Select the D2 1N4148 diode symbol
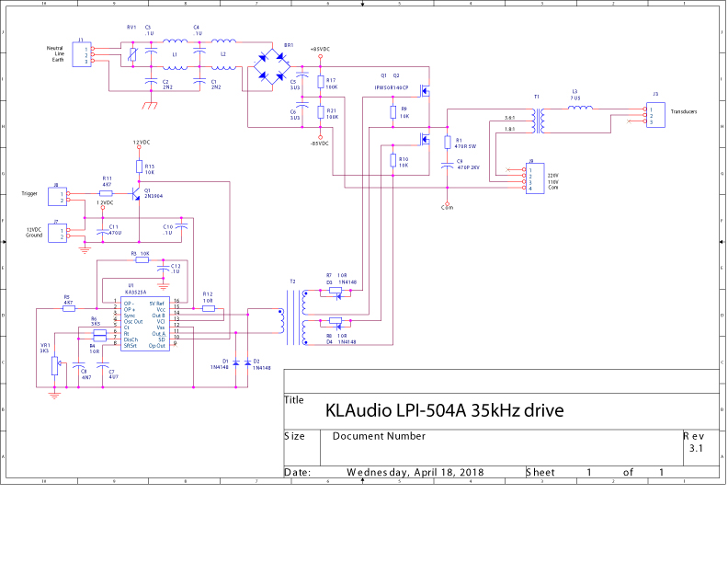 247,362
